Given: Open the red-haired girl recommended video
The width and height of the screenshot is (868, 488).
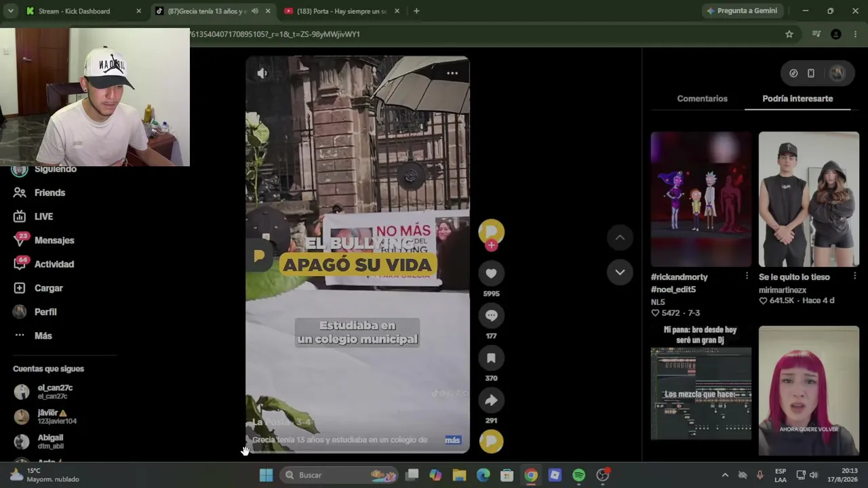Looking at the screenshot, I should click(809, 390).
